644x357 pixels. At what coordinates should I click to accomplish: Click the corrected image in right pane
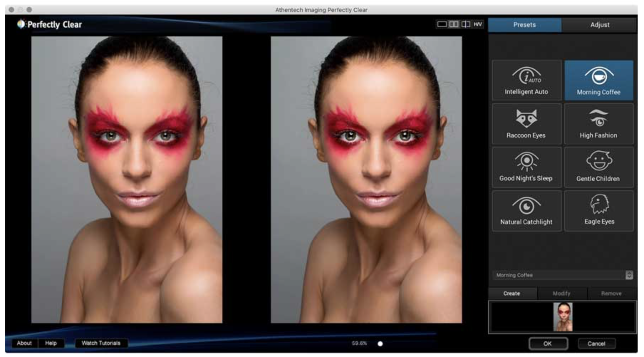[x=367, y=180]
